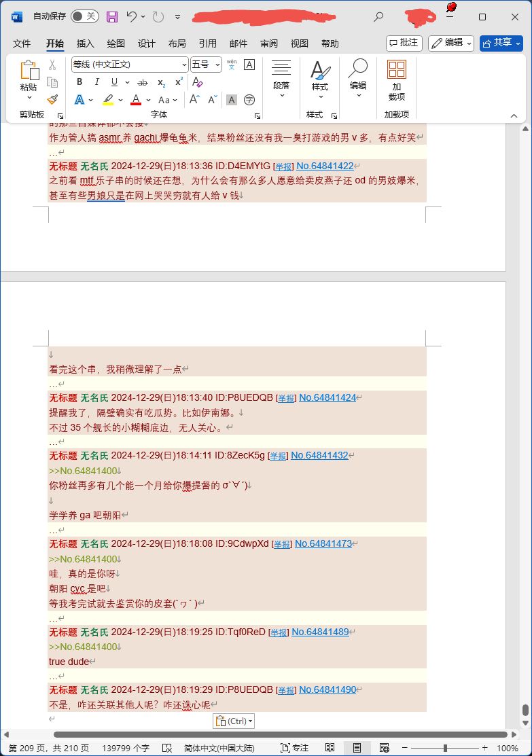
Task: Open the add-ins (加载项) button
Action: (x=396, y=80)
